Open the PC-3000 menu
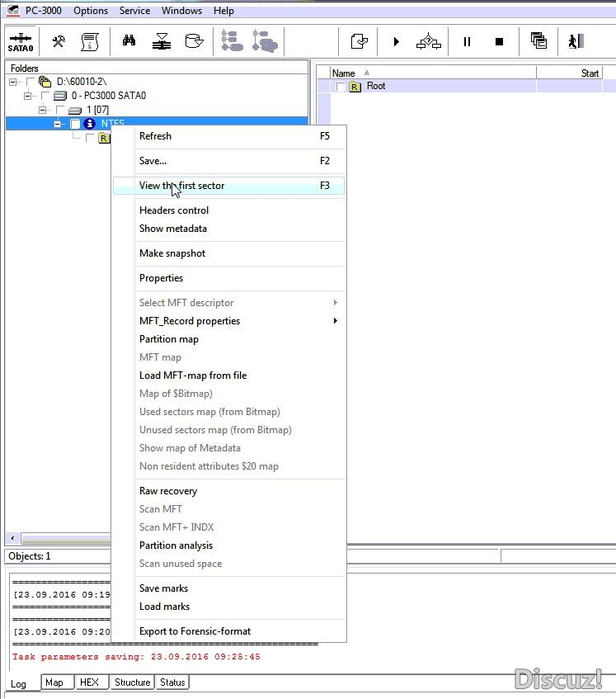 click(x=43, y=10)
